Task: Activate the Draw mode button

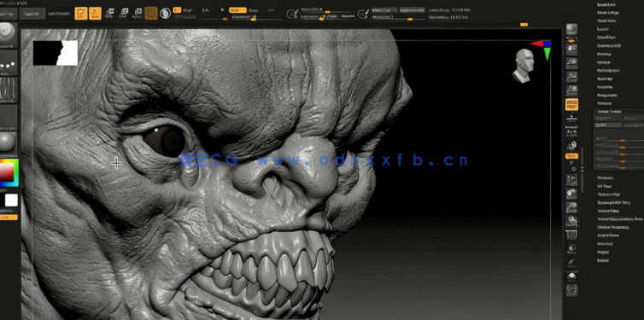Action: point(95,13)
